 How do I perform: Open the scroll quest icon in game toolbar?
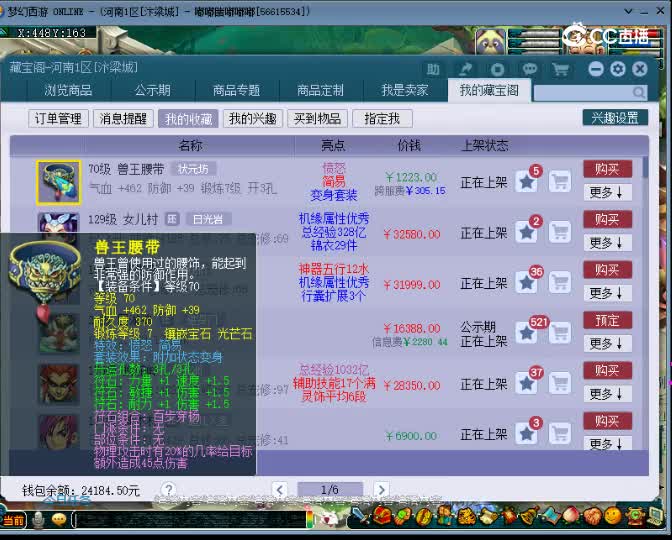click(489, 517)
